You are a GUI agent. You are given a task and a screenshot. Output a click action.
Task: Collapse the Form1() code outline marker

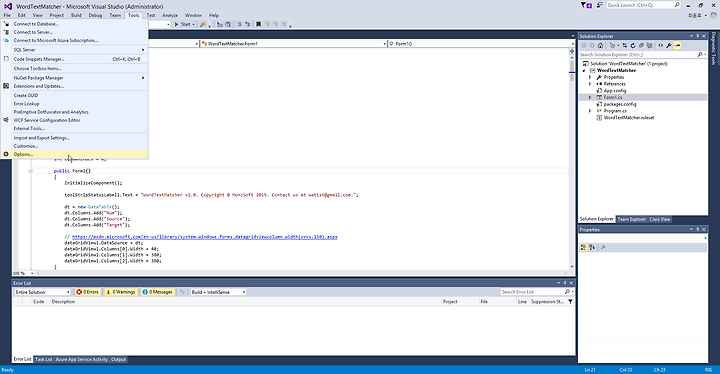pos(31,171)
